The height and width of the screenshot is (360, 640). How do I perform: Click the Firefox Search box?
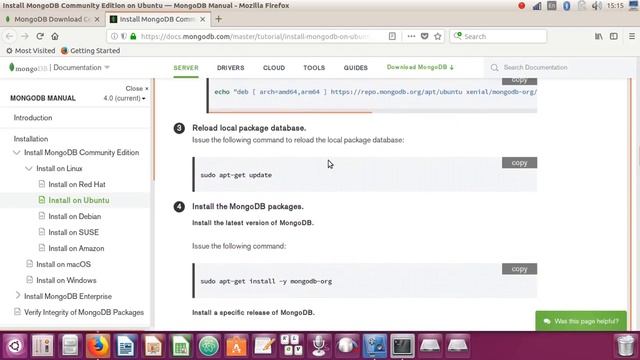tap(498, 36)
